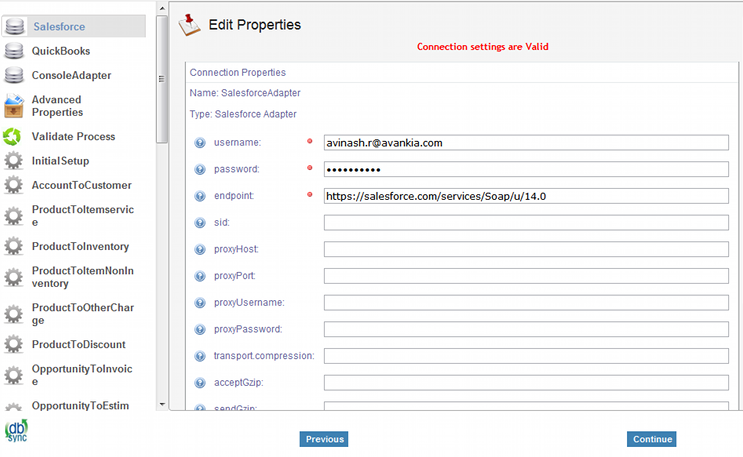Open ProductToInventory process item

tap(80, 246)
